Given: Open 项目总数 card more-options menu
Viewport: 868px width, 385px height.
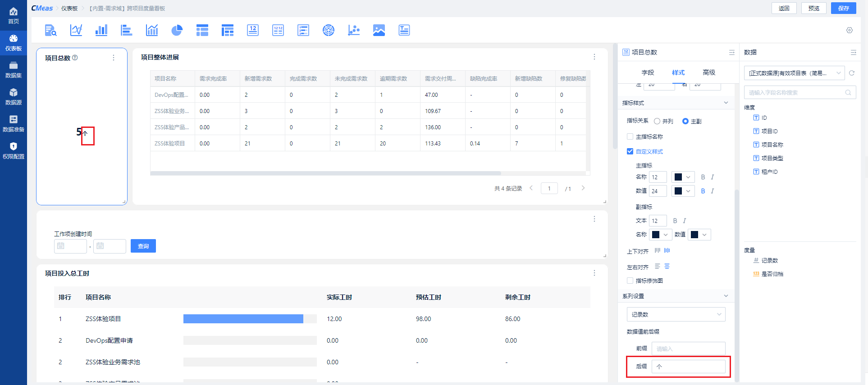Looking at the screenshot, I should 114,58.
